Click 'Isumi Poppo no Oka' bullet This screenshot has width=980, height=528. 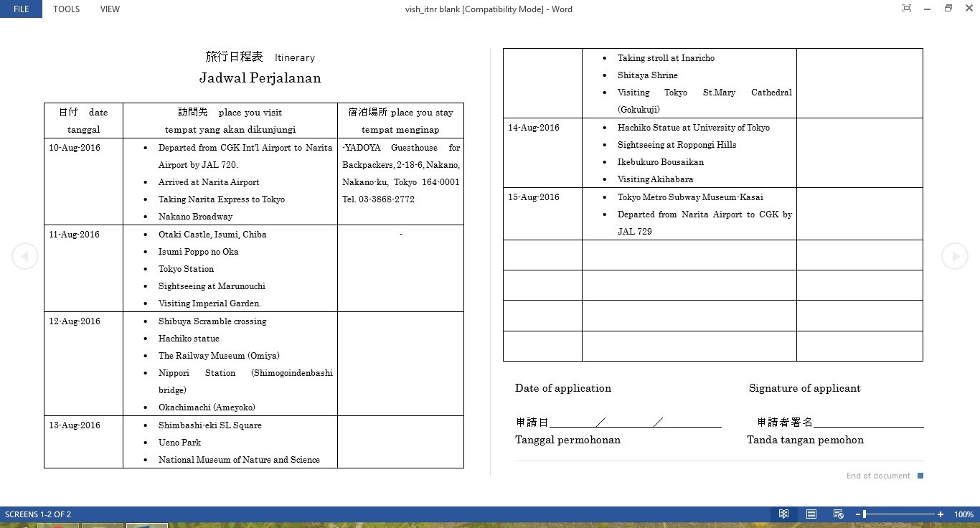pyautogui.click(x=199, y=252)
